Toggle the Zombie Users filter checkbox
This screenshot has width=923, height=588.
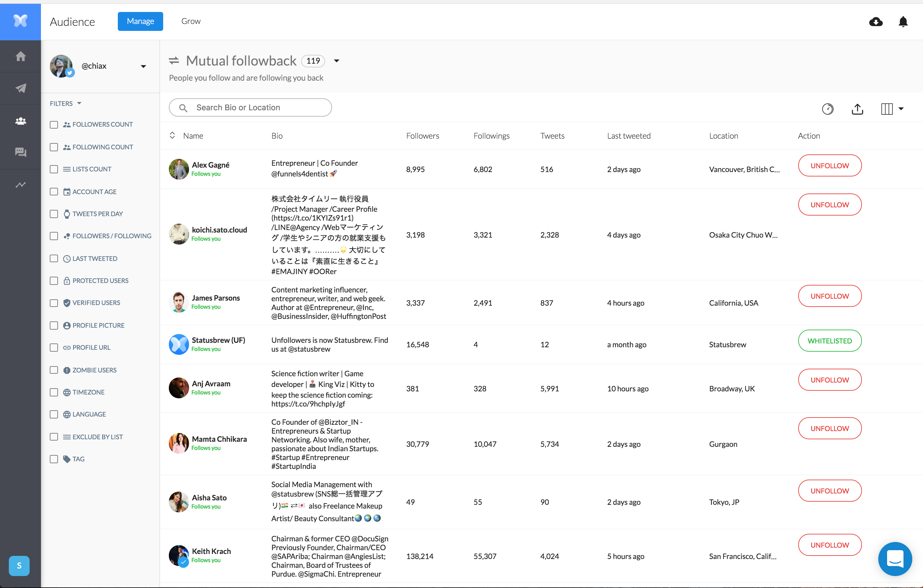click(x=54, y=370)
